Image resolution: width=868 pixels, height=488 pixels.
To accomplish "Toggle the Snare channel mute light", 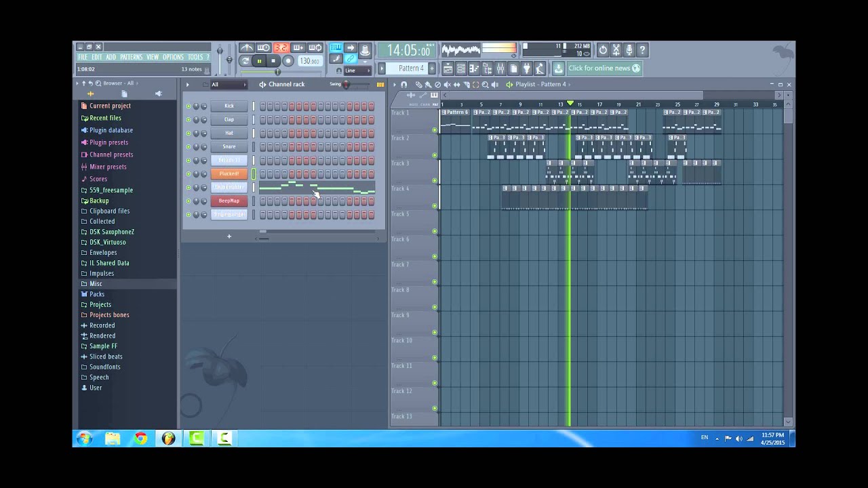I will coord(189,147).
